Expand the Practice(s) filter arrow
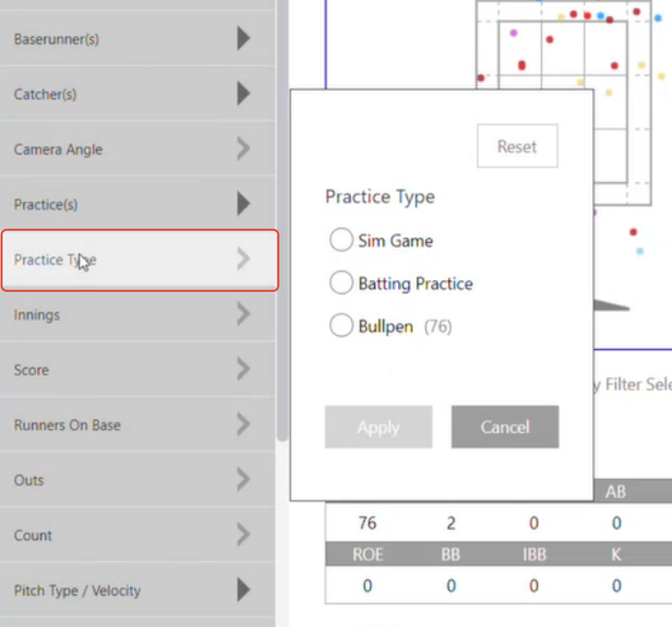Viewport: 672px width, 627px height. [x=243, y=204]
